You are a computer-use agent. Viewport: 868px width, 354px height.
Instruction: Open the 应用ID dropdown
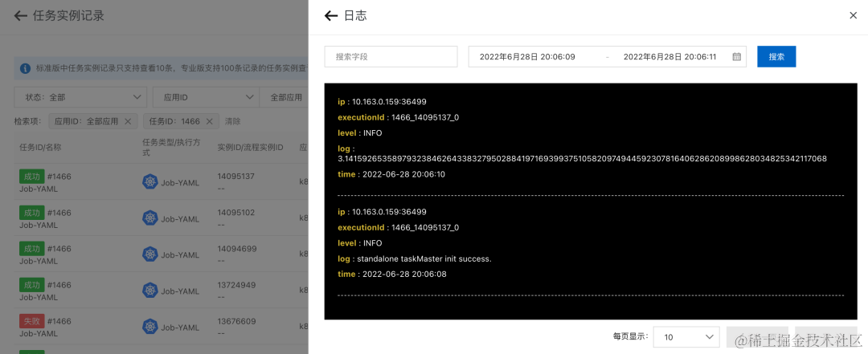pos(206,97)
